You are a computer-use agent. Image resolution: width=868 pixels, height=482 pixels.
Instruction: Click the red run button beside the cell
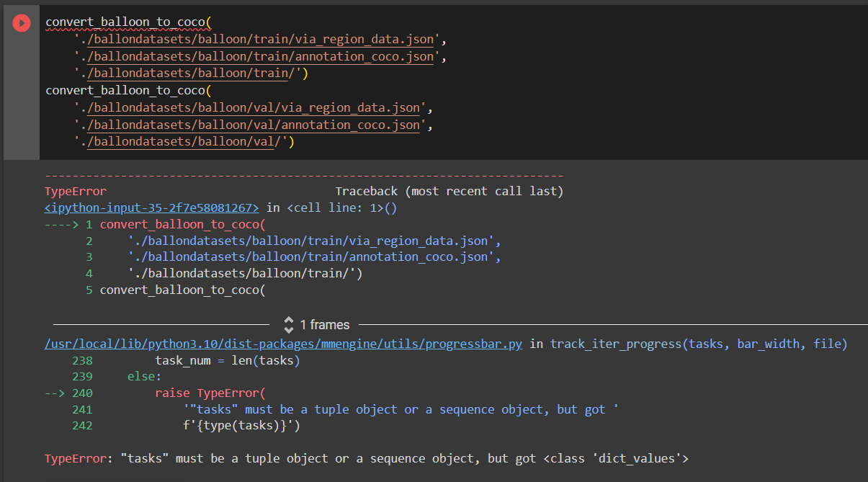21,22
